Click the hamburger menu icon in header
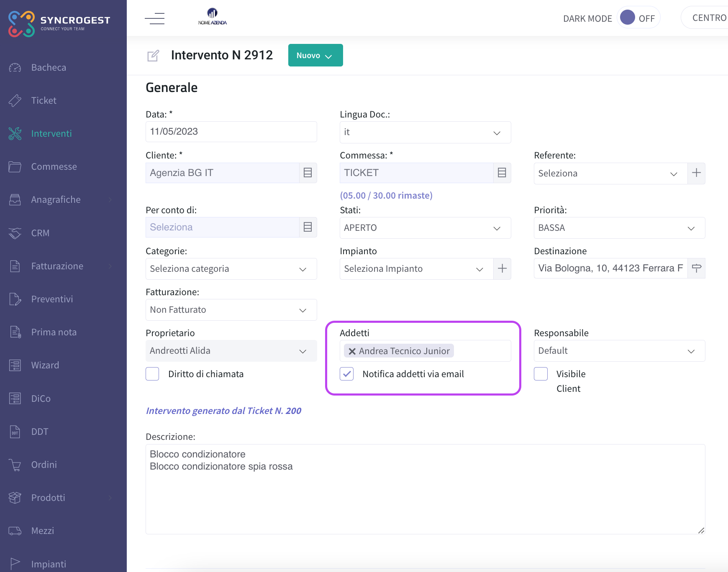The image size is (728, 572). coord(154,18)
